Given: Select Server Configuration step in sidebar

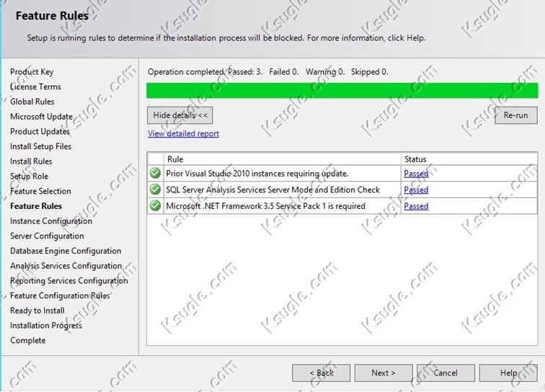Looking at the screenshot, I should tap(47, 236).
